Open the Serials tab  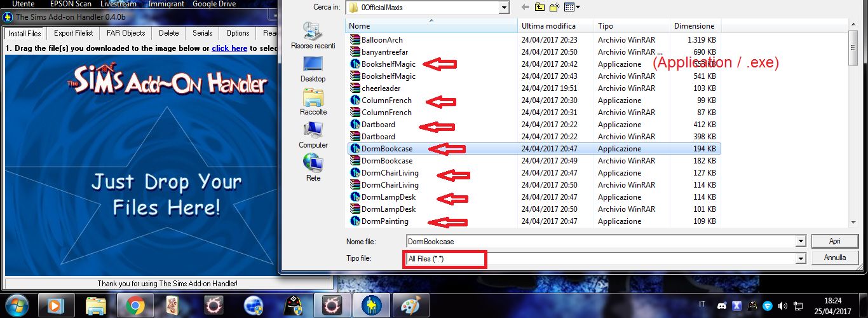[x=203, y=33]
